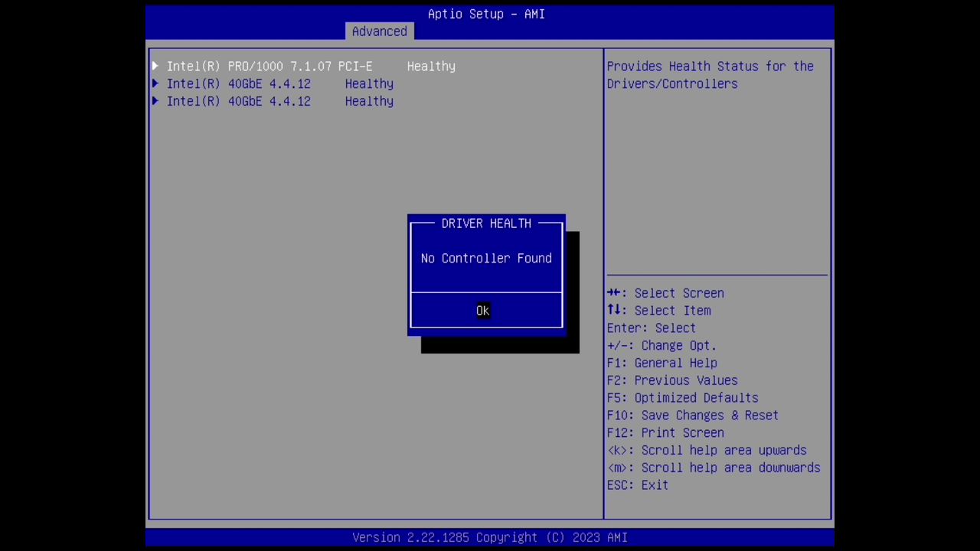This screenshot has width=980, height=551.
Task: Click the 'F2: Previous Values' hint
Action: coord(672,381)
